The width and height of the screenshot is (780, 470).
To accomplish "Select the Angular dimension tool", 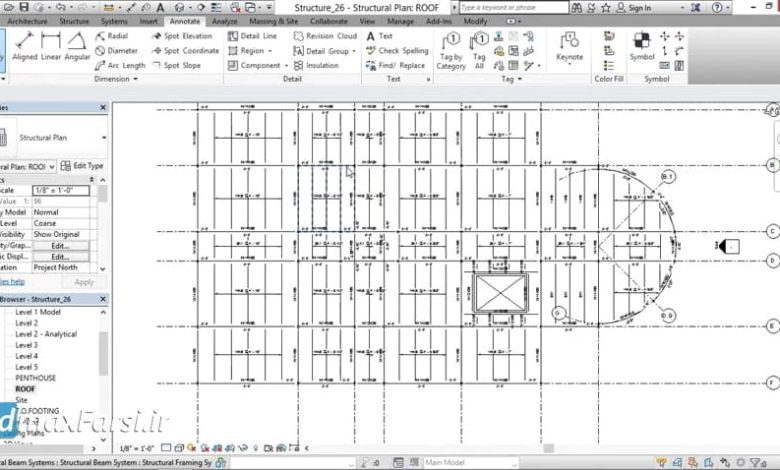I will click(77, 46).
